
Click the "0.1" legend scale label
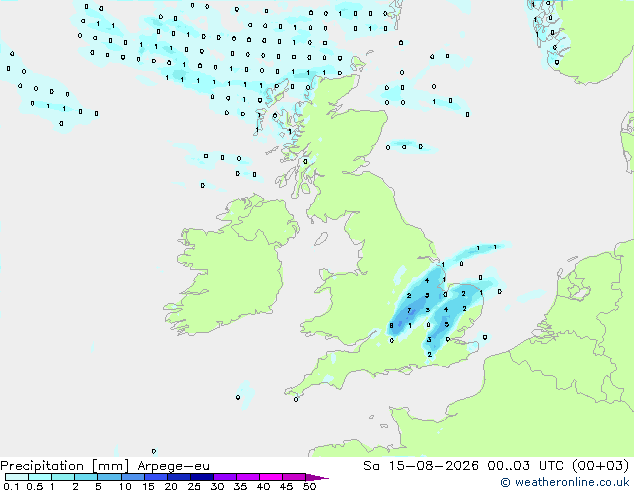coord(11,486)
